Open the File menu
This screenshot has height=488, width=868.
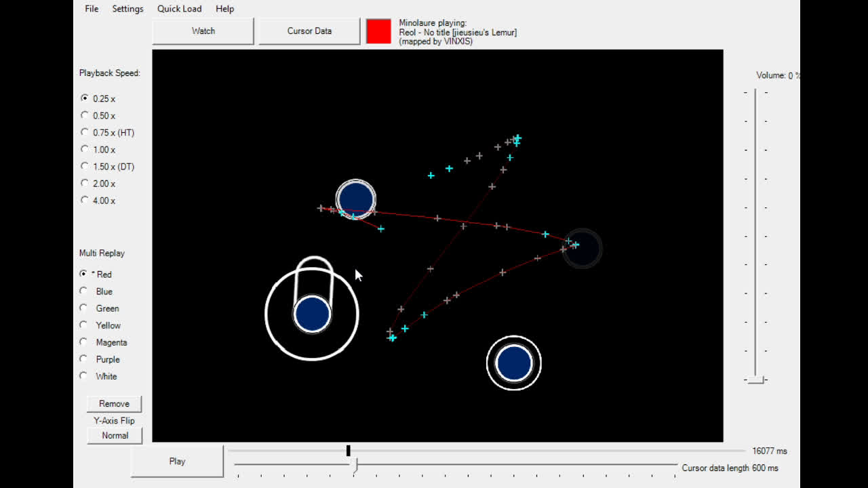(x=92, y=9)
